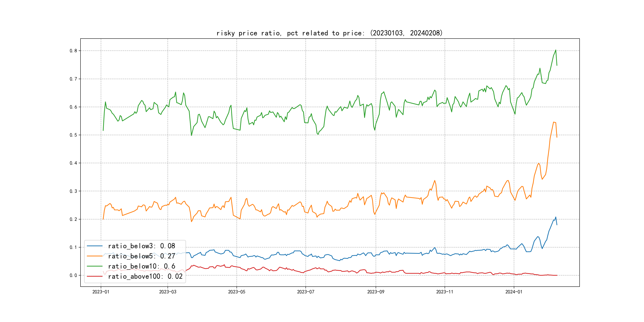Click the blue ratio_below3 legend line swatch
644x322 pixels.
click(94, 246)
